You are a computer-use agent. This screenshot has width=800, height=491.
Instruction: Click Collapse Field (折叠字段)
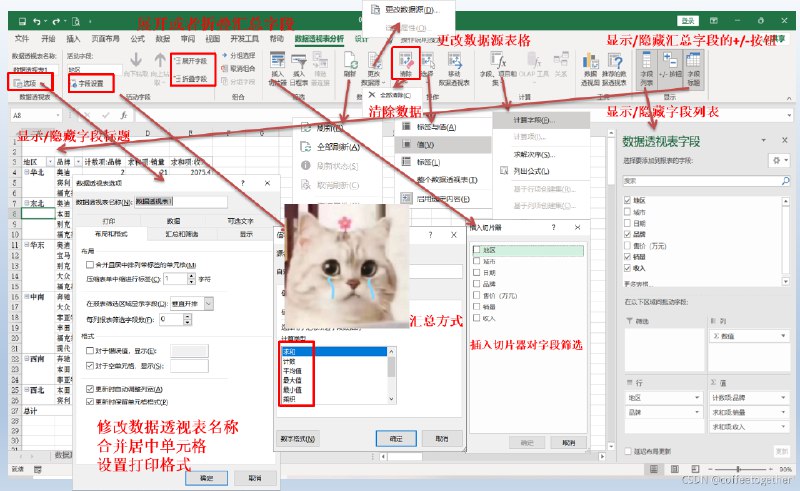tap(191, 79)
